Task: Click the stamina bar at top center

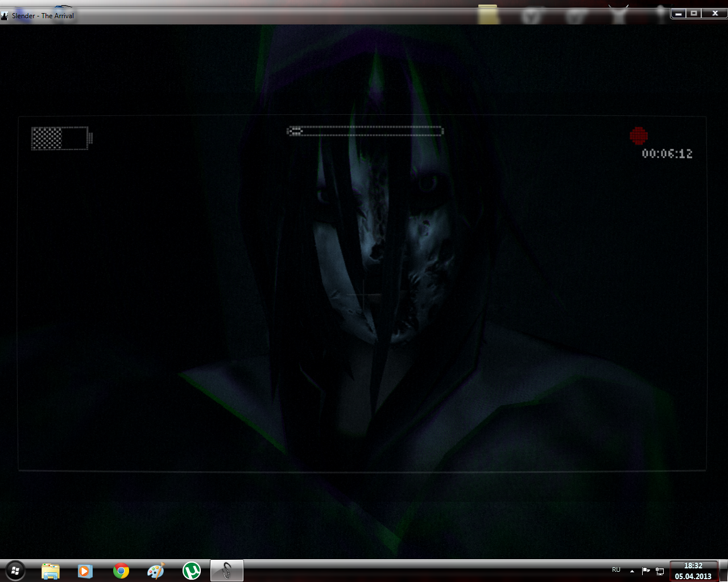Action: point(365,131)
